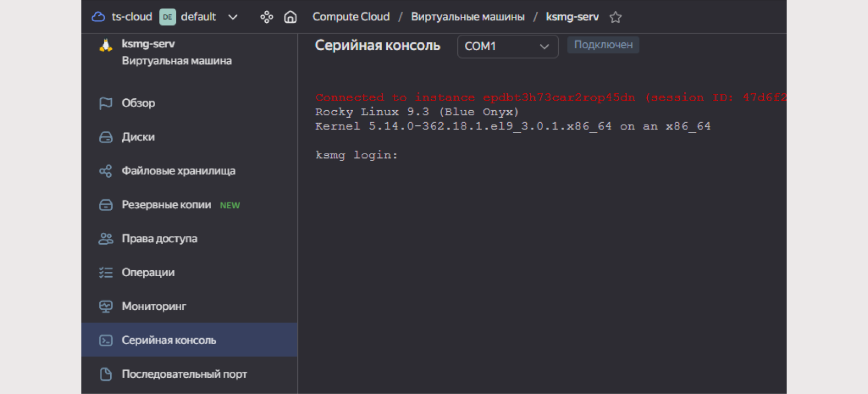The height and width of the screenshot is (394, 868).
Task: Click the Обзор flag icon
Action: click(x=106, y=103)
